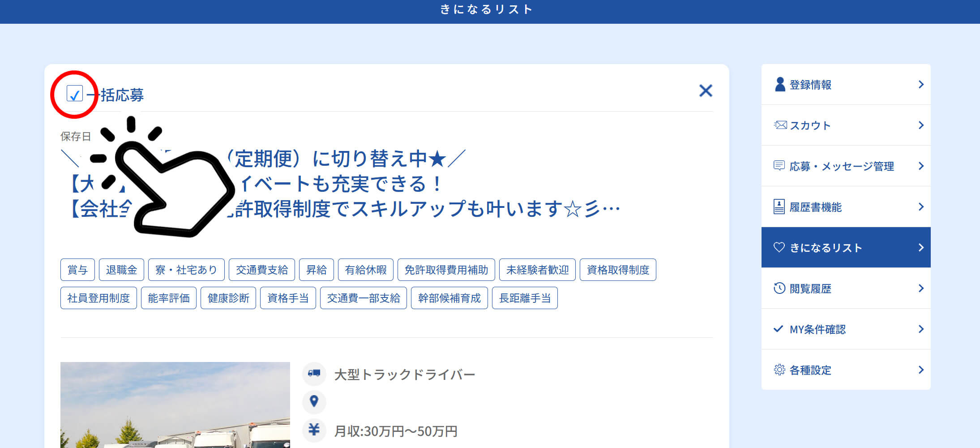This screenshot has width=980, height=448.
Task: Click the resume icon beside 履歴書機能
Action: [779, 207]
